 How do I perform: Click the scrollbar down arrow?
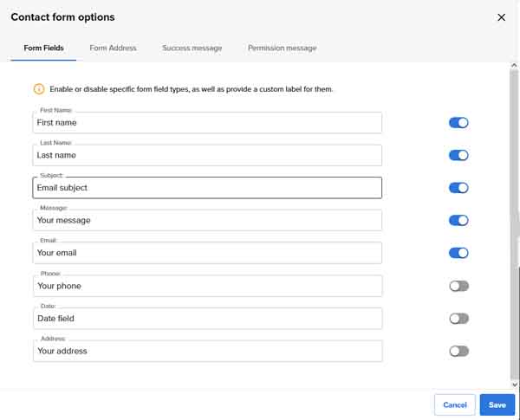pyautogui.click(x=514, y=384)
